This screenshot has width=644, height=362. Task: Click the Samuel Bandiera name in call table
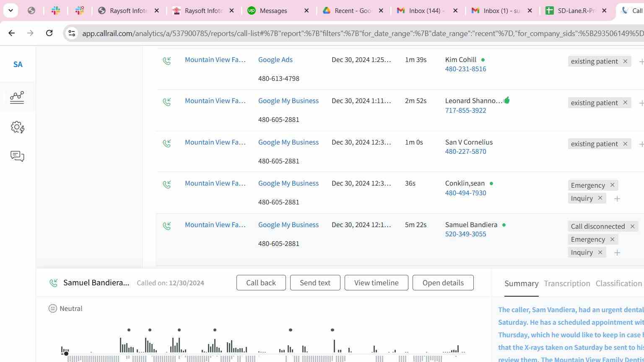[x=471, y=225]
